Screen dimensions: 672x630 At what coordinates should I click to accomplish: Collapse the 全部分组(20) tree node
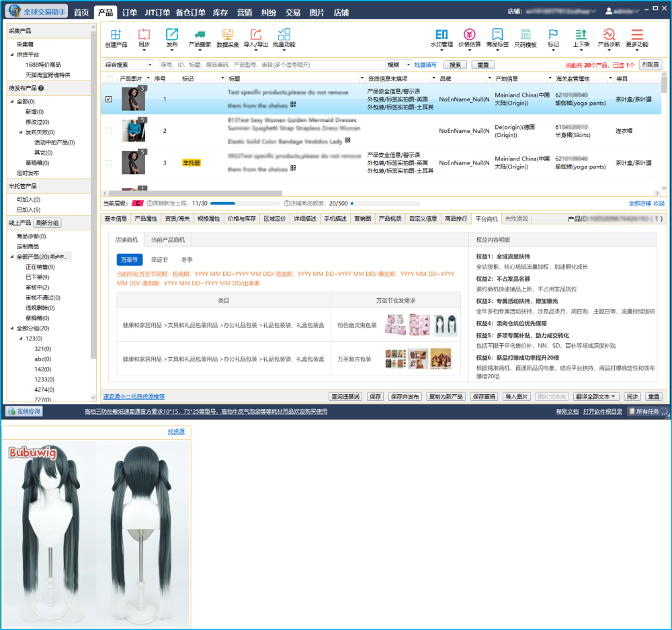(12, 328)
